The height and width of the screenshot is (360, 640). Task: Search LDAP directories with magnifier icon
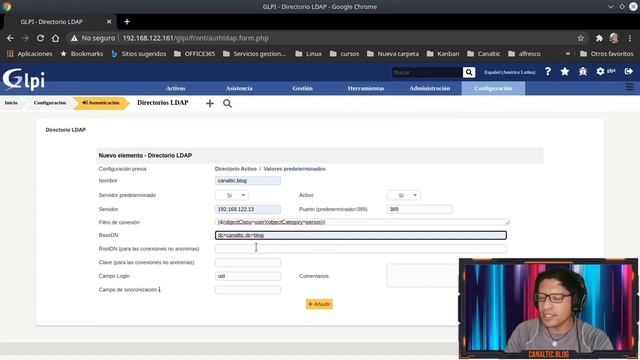[227, 103]
